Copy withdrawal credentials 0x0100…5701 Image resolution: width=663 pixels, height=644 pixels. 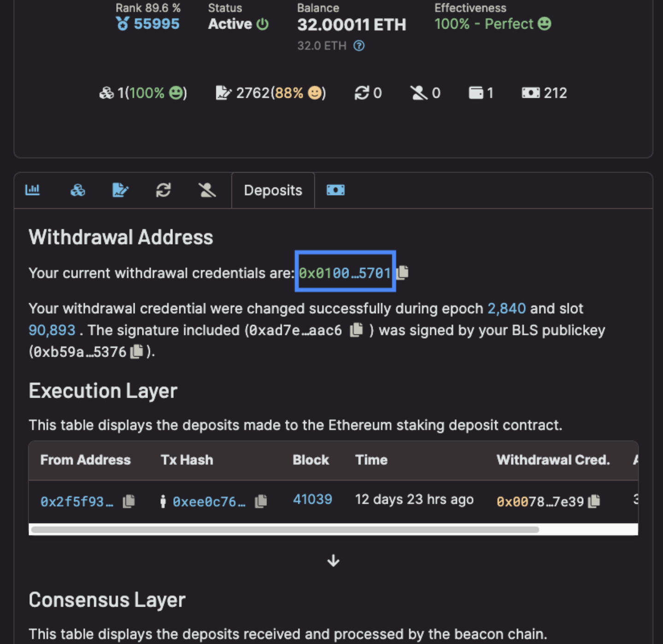403,273
